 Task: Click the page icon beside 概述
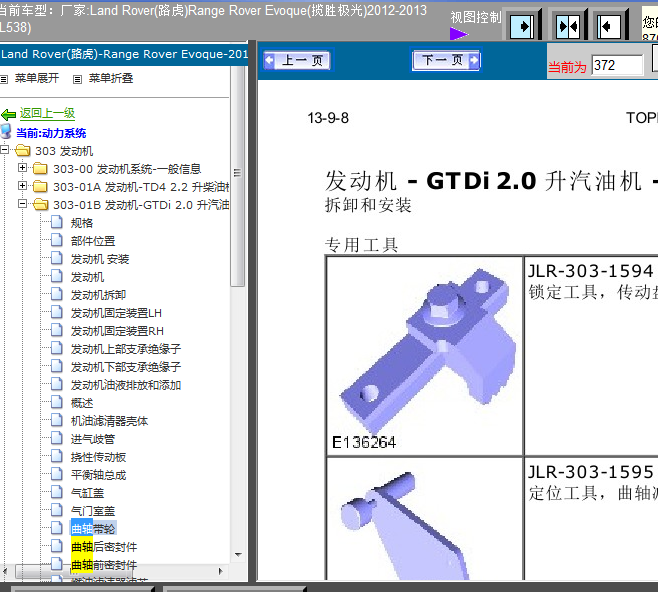(x=57, y=402)
